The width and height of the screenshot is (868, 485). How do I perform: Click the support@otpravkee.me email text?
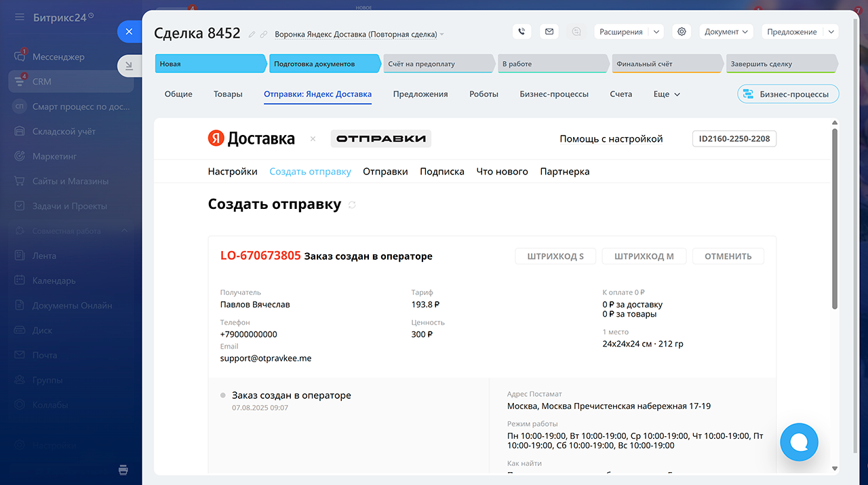(x=266, y=358)
